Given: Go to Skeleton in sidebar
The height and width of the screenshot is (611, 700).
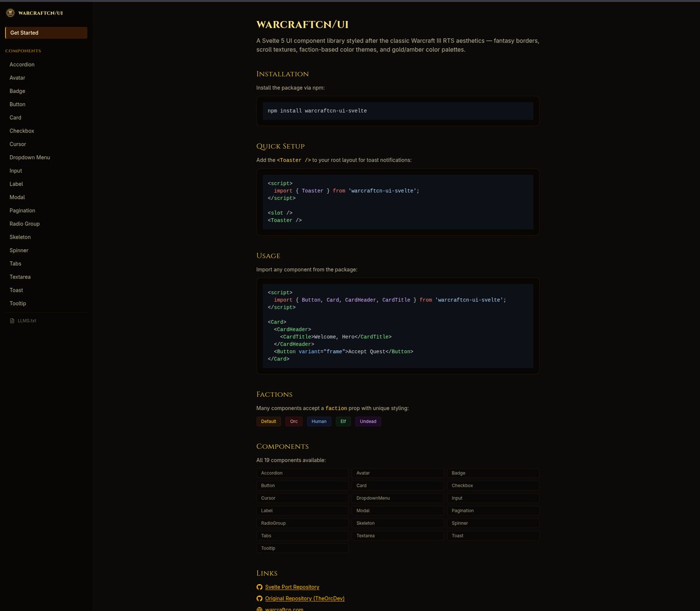Looking at the screenshot, I should [46, 237].
